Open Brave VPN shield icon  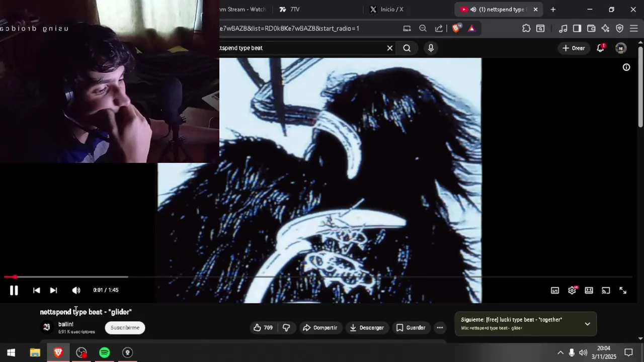tap(619, 29)
